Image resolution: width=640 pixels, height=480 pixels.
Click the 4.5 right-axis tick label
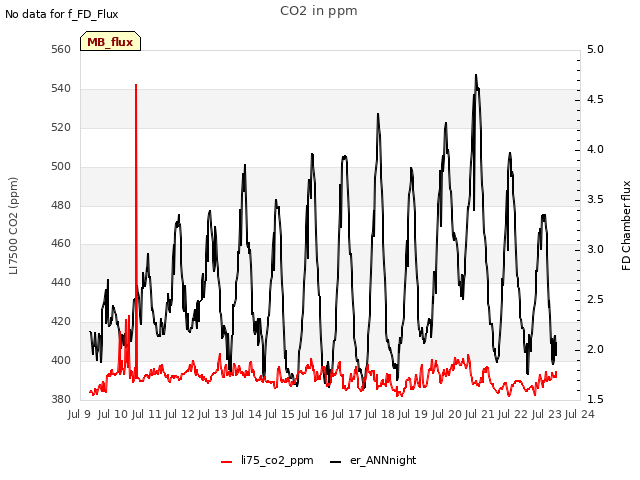pos(595,100)
